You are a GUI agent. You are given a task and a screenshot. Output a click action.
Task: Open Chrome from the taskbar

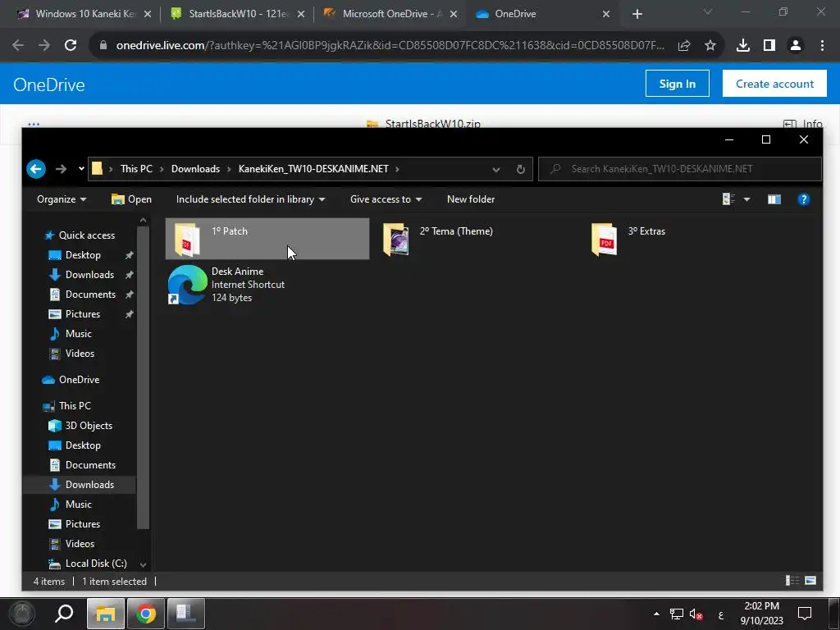click(x=146, y=613)
